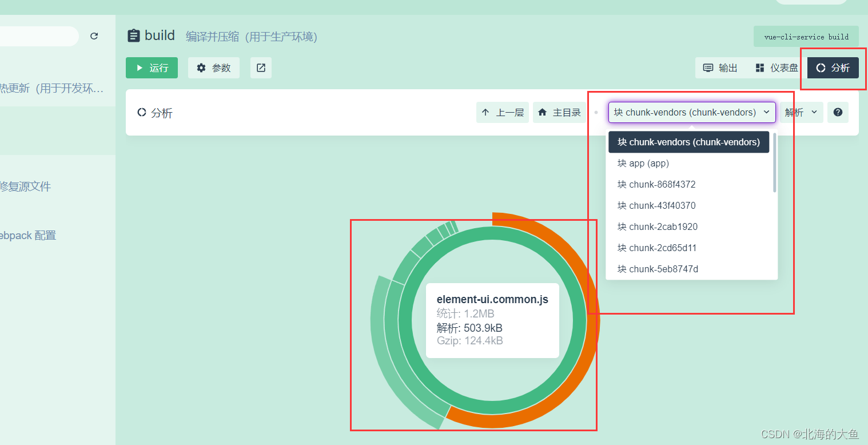The image size is (868, 445).
Task: Click the vue-cli-service build command label
Action: tap(806, 37)
